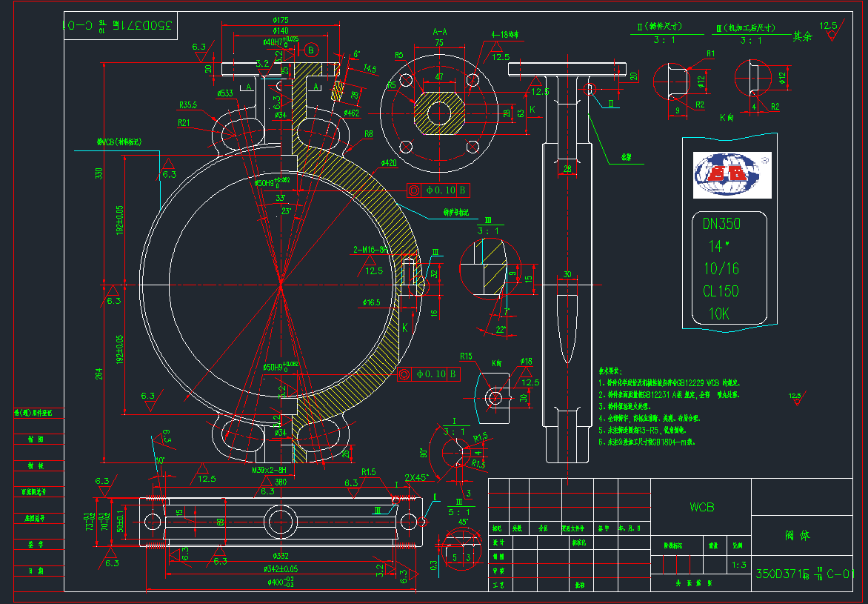Select the 12.5 roughness symbol in top-right corner
The width and height of the screenshot is (868, 604).
(829, 27)
